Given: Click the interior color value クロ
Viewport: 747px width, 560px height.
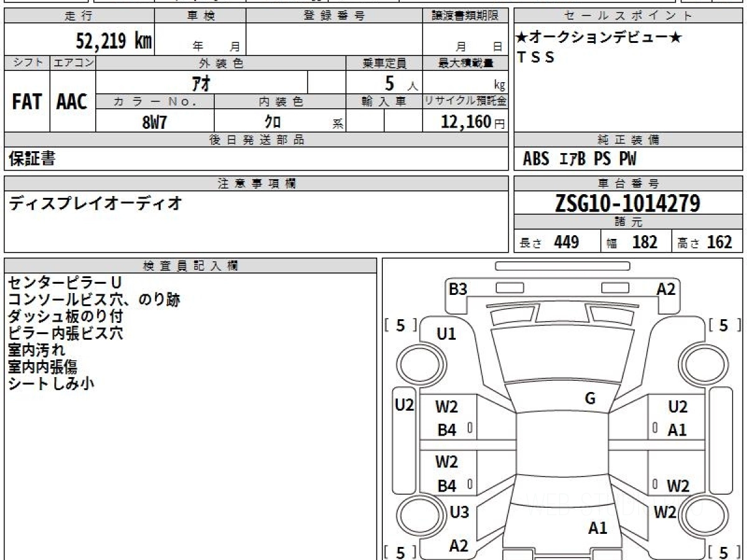Looking at the screenshot, I should click(272, 122).
